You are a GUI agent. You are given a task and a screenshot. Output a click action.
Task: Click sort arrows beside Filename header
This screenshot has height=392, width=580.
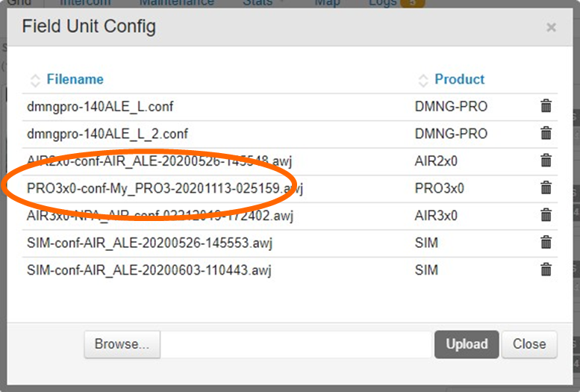tap(35, 80)
